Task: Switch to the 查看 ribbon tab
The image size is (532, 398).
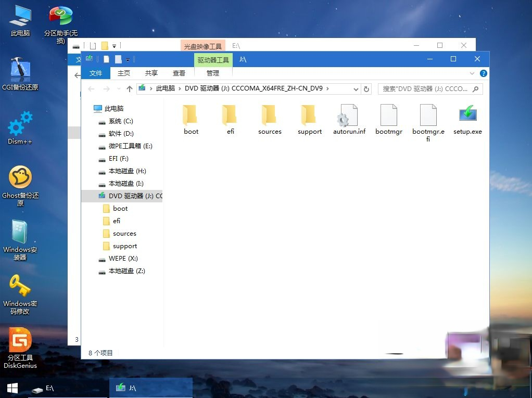Action: point(179,73)
